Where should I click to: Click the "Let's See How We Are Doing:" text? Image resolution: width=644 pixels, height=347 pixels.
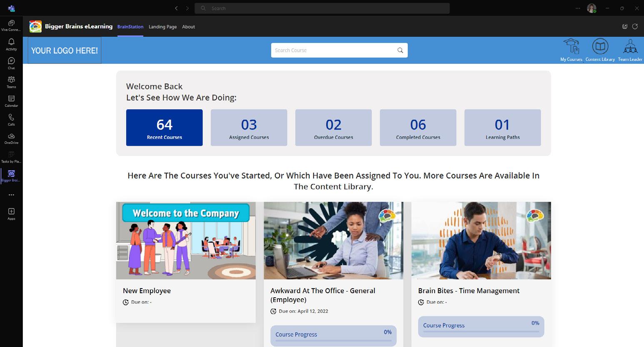pos(181,98)
